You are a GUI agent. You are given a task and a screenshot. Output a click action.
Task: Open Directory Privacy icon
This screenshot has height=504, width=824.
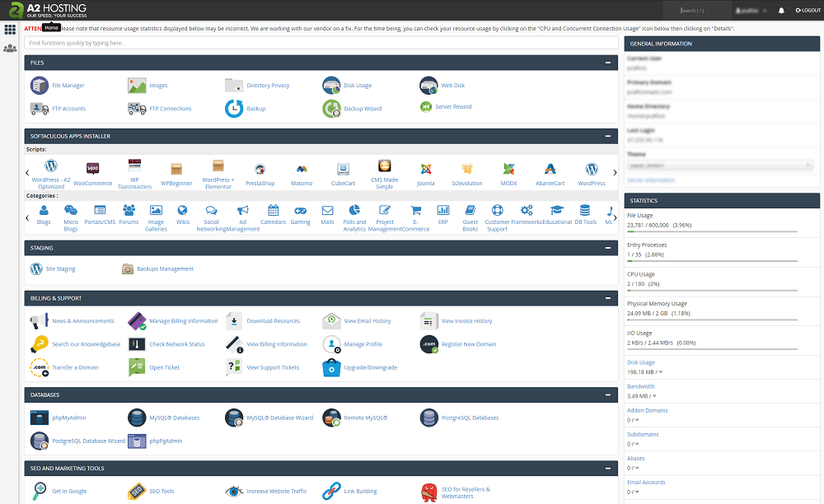click(234, 85)
